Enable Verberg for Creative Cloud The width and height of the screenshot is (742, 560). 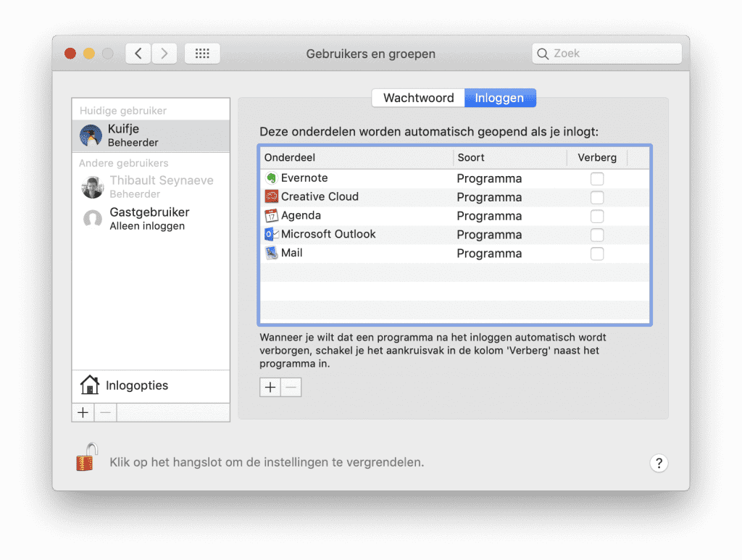click(597, 197)
